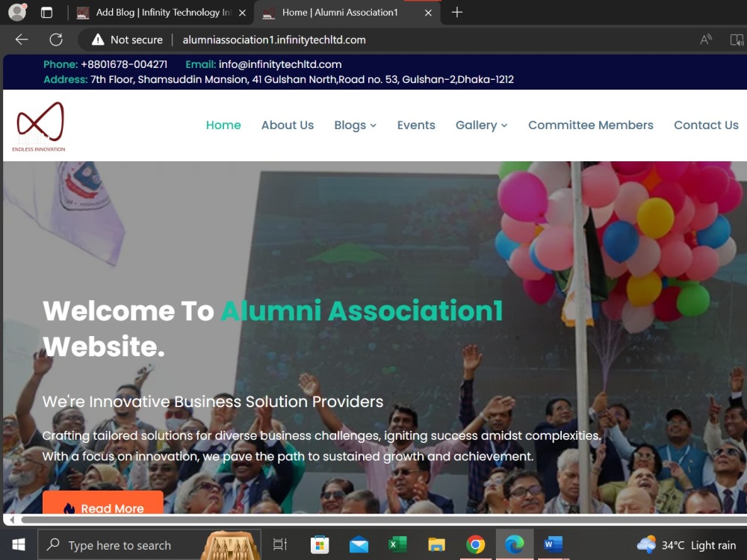The width and height of the screenshot is (747, 560).
Task: Close the Add Blog tab
Action: 243,13
